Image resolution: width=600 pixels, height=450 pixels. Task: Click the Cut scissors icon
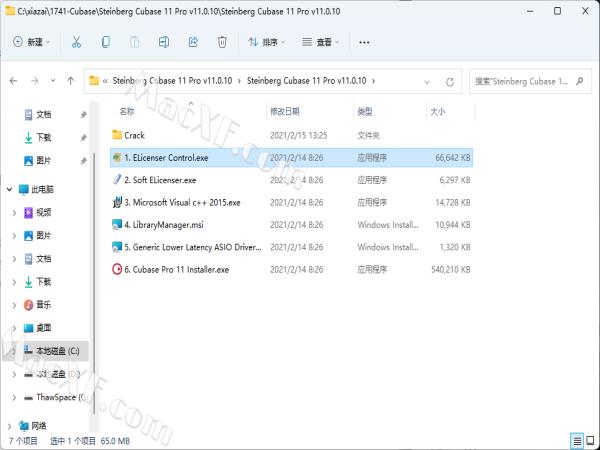pyautogui.click(x=76, y=42)
